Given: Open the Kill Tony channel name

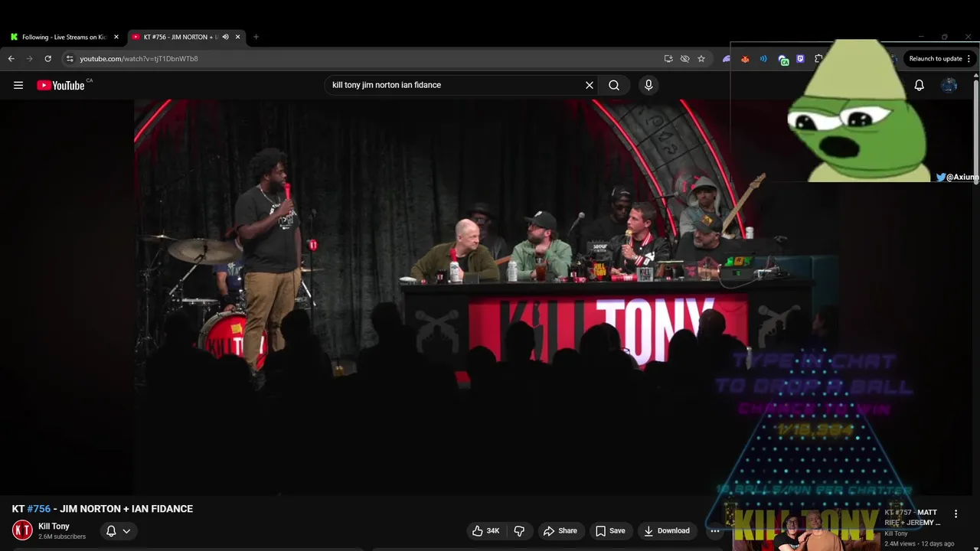Looking at the screenshot, I should [x=54, y=527].
